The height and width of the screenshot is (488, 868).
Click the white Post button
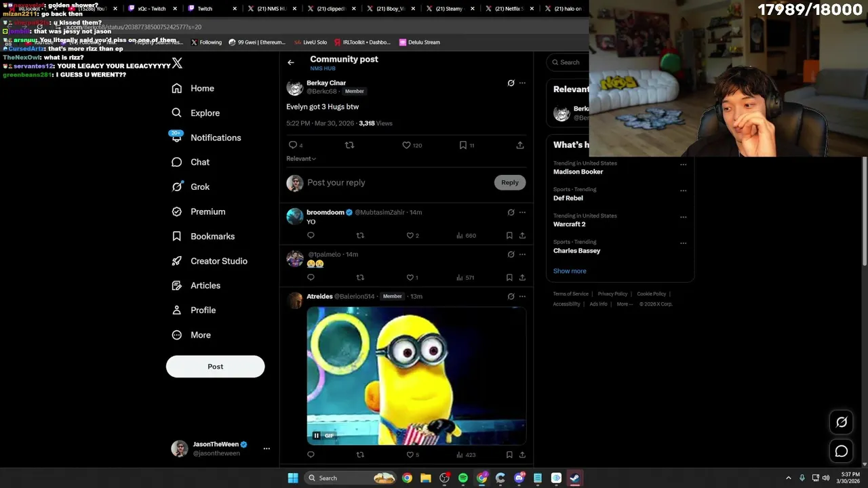(x=215, y=367)
